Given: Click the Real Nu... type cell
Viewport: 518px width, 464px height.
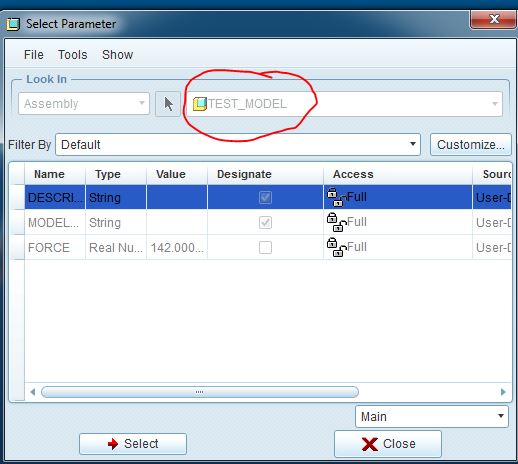Looking at the screenshot, I should (x=116, y=248).
